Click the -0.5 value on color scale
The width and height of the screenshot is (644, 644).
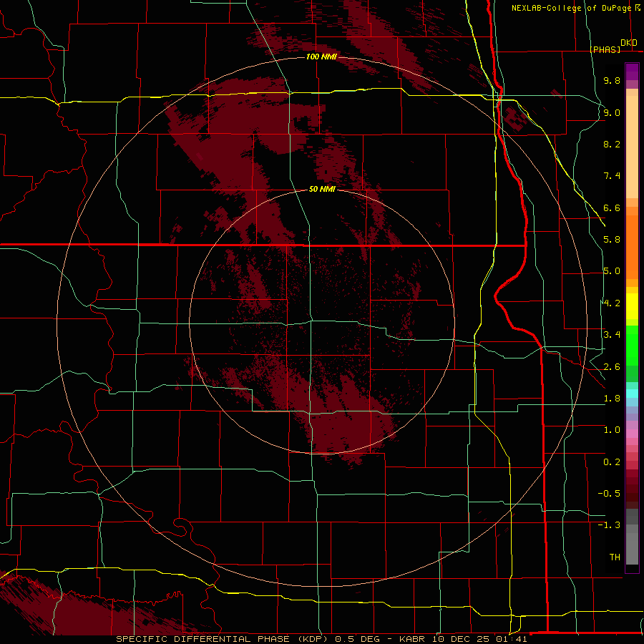(609, 494)
